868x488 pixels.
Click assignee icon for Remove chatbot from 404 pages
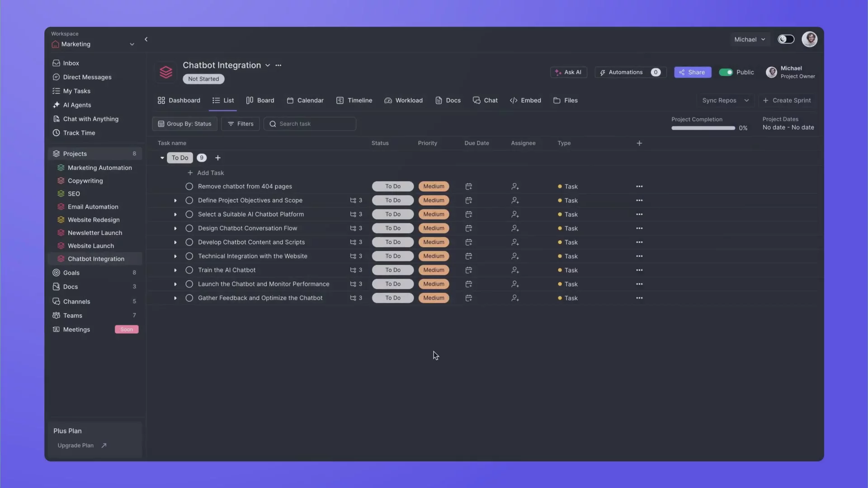point(515,187)
